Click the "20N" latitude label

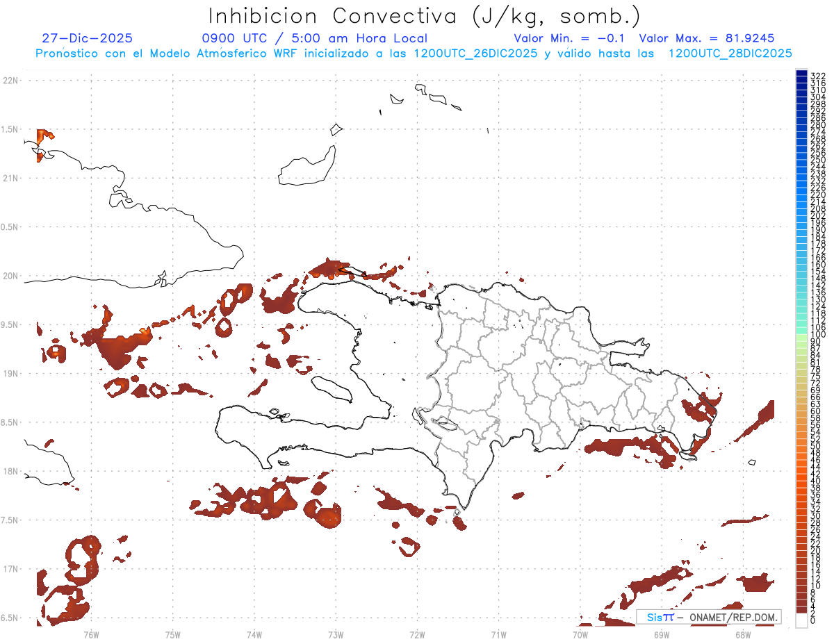click(10, 276)
